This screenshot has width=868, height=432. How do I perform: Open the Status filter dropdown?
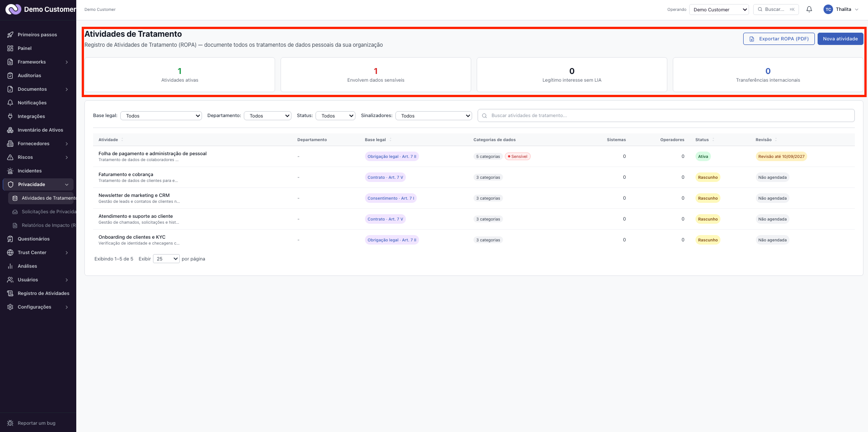pyautogui.click(x=335, y=116)
